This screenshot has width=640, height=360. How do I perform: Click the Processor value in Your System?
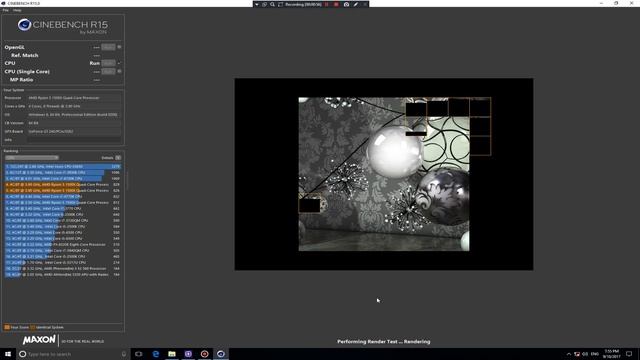click(x=74, y=98)
